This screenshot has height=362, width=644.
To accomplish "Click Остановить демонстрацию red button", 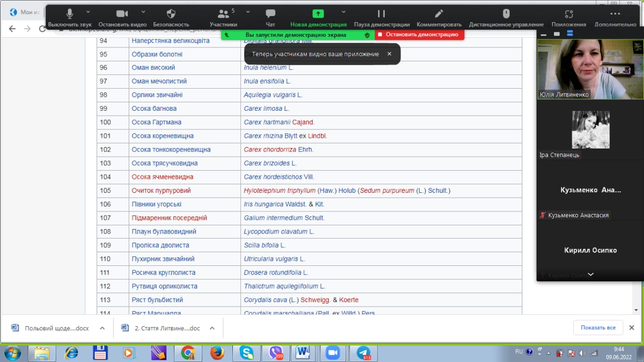I will point(419,35).
